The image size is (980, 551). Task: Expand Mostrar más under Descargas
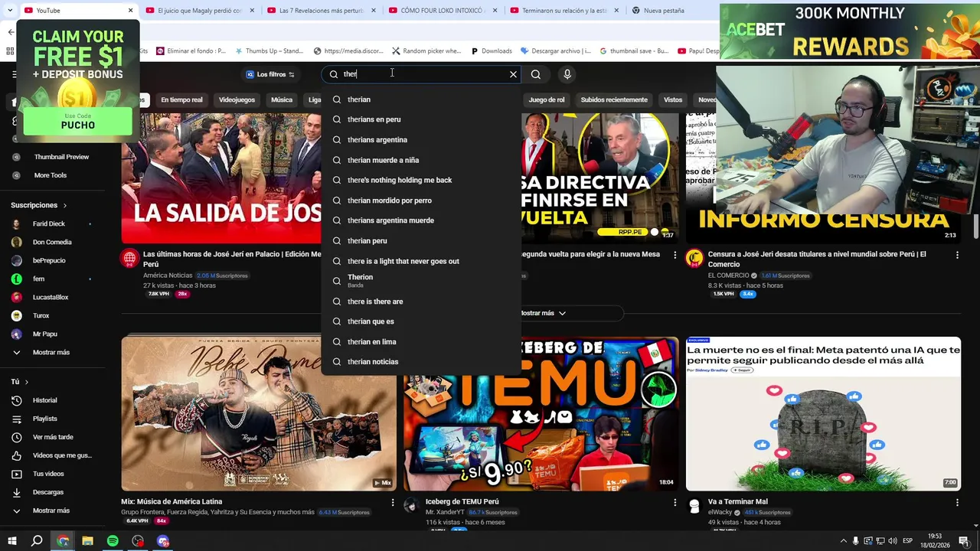point(51,510)
